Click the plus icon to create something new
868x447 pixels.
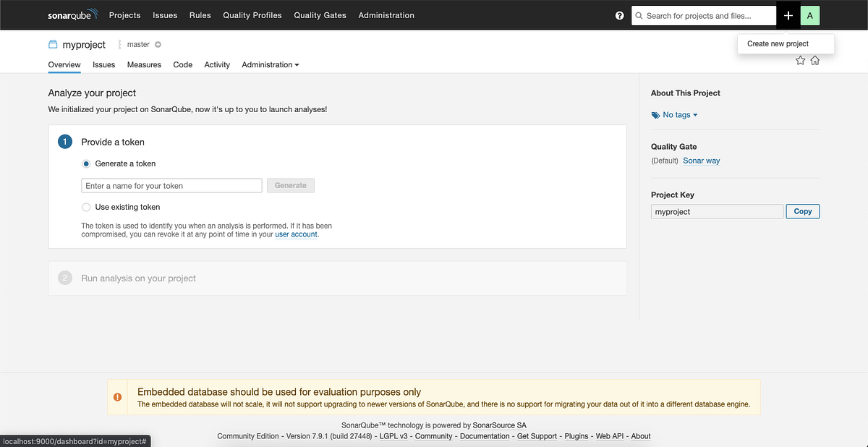[788, 14]
